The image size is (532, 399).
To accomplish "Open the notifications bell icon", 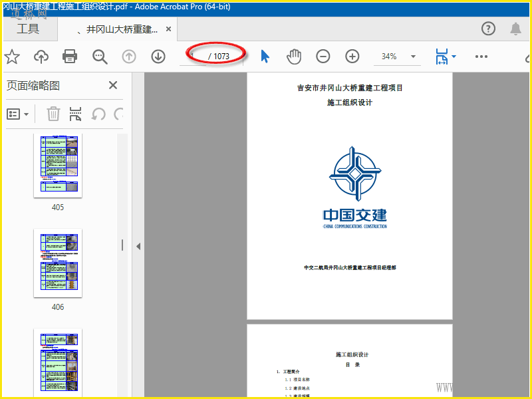I will (515, 29).
